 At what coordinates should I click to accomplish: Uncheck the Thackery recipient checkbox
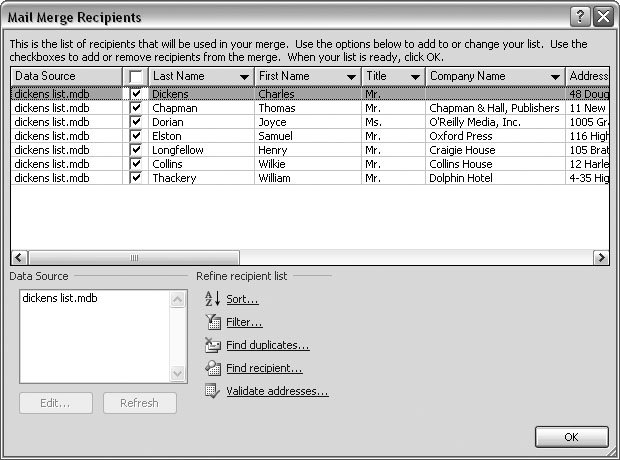[x=136, y=178]
